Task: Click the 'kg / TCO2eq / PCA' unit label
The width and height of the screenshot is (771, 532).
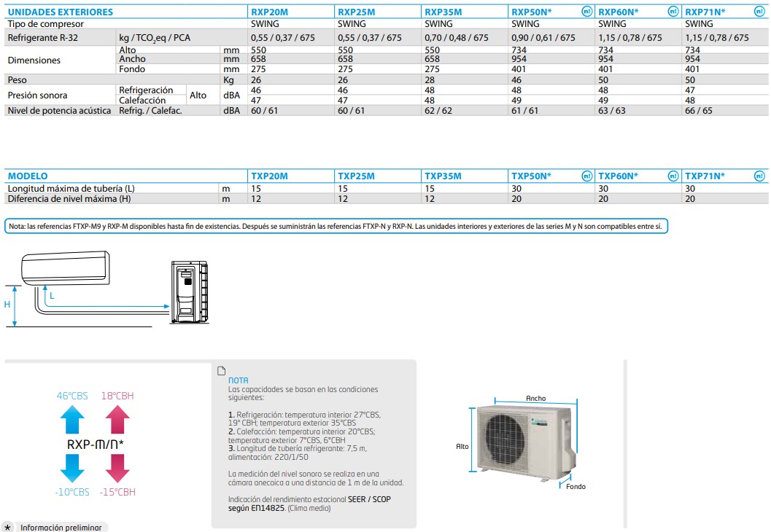Action: (x=155, y=38)
